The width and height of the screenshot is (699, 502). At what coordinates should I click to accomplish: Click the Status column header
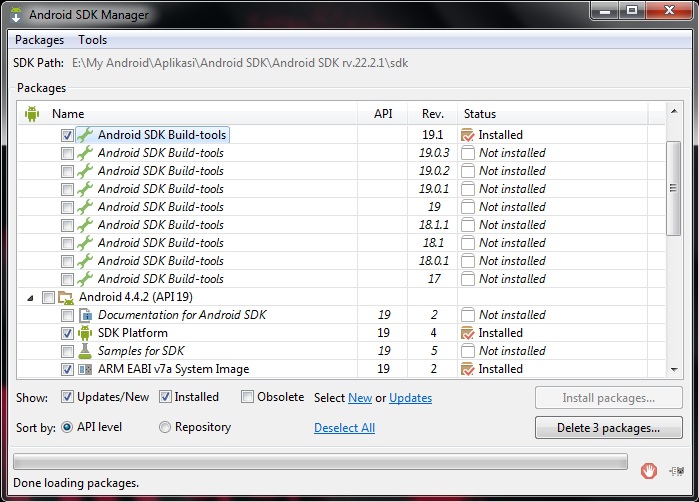tap(553, 114)
